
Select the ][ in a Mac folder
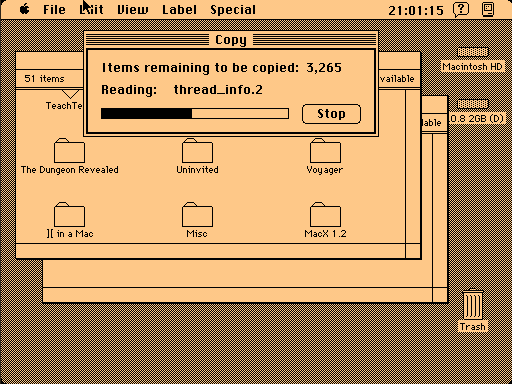tap(69, 214)
